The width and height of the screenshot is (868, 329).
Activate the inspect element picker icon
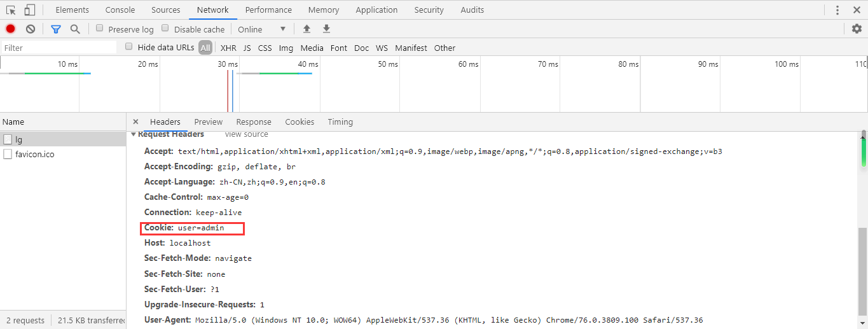pyautogui.click(x=11, y=10)
